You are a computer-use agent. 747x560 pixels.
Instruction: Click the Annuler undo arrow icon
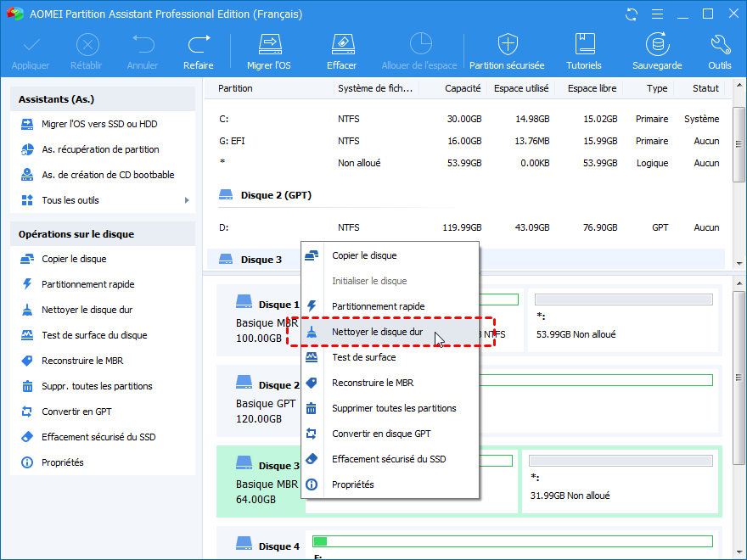point(143,45)
